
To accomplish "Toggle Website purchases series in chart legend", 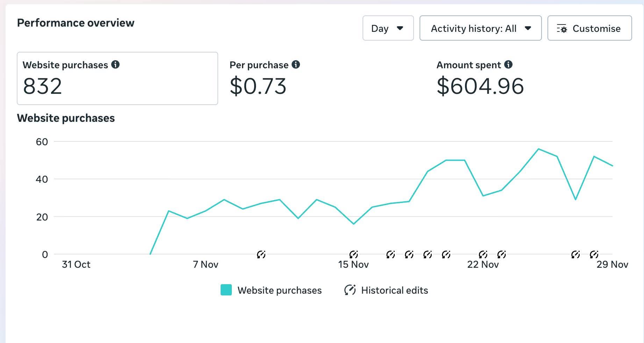I will (x=279, y=290).
